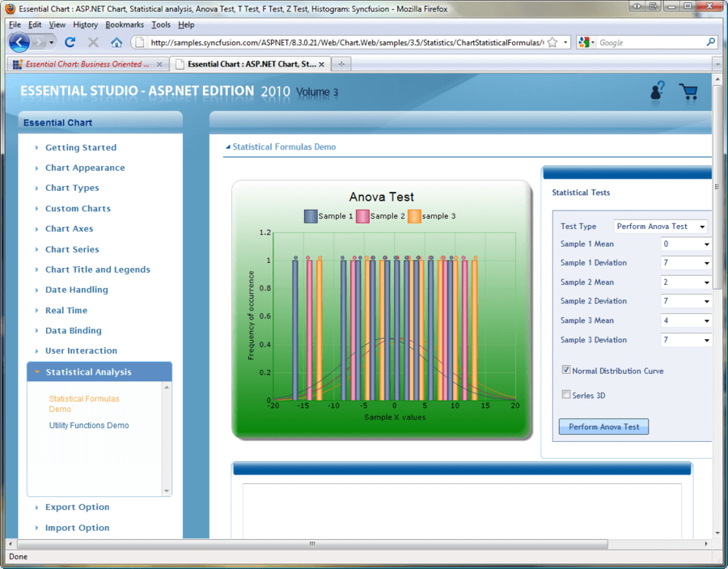Viewport: 728px width, 569px height.
Task: Click the sidebar list scroll down arrow
Action: tap(167, 491)
